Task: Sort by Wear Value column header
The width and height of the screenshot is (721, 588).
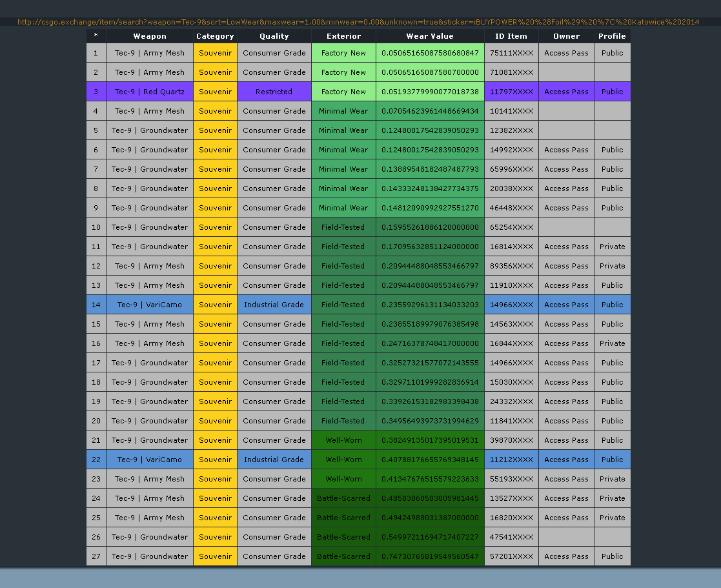Action: (x=430, y=36)
